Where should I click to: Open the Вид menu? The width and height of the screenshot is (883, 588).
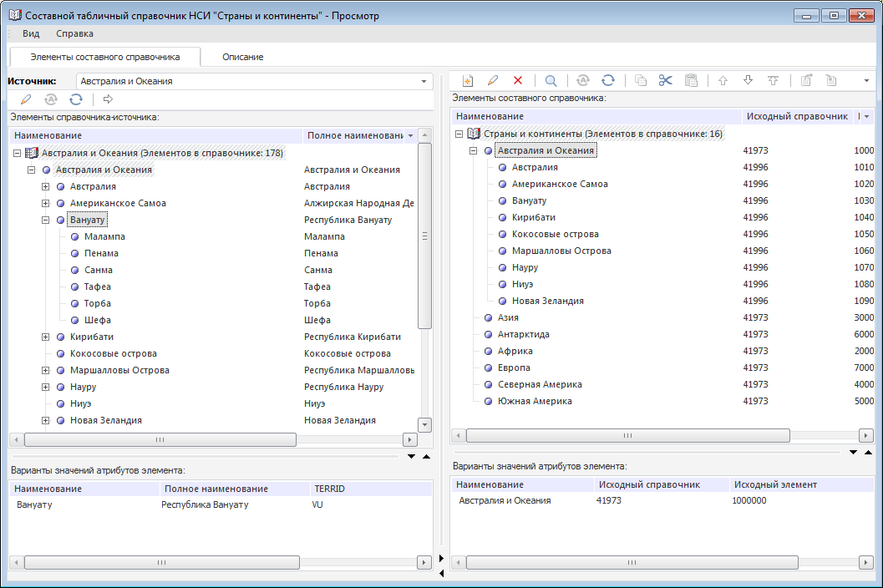[31, 33]
